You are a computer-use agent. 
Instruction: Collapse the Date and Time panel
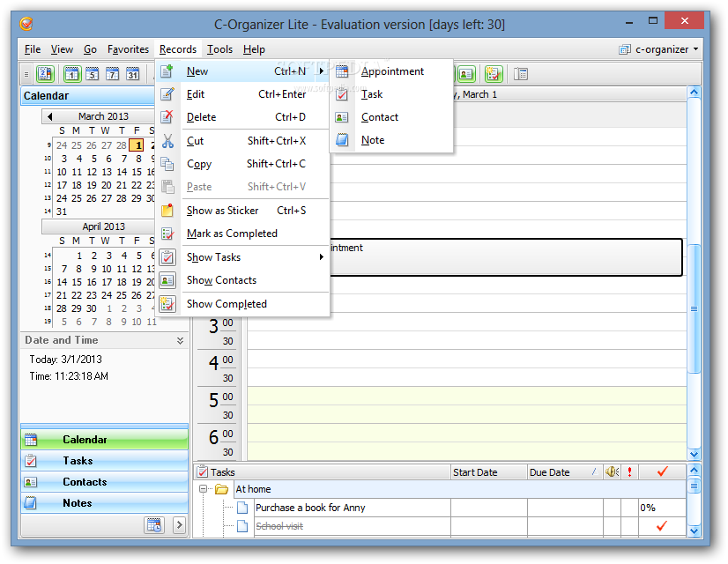pos(180,341)
